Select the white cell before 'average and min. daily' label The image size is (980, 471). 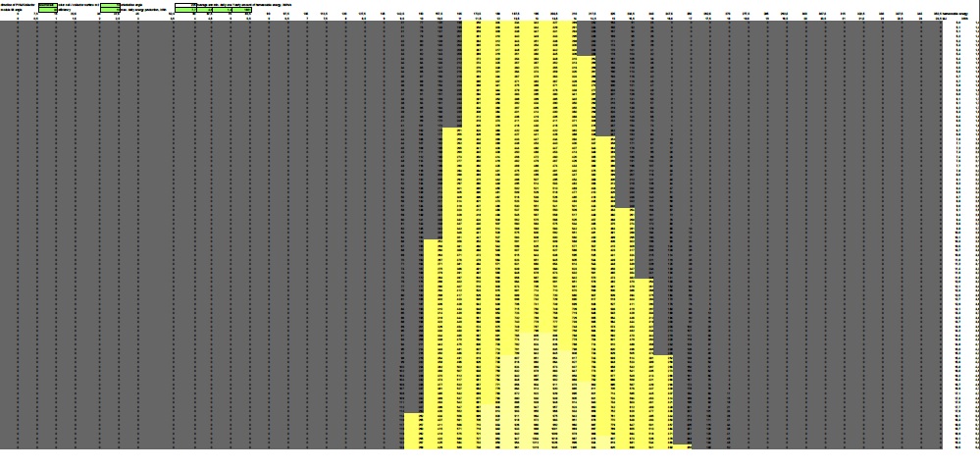pyautogui.click(x=185, y=5)
